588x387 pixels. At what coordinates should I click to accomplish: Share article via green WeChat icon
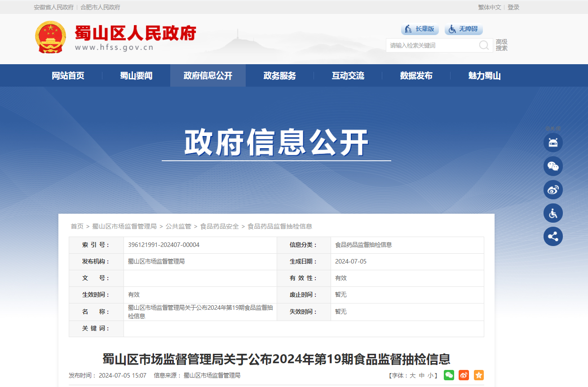449,375
